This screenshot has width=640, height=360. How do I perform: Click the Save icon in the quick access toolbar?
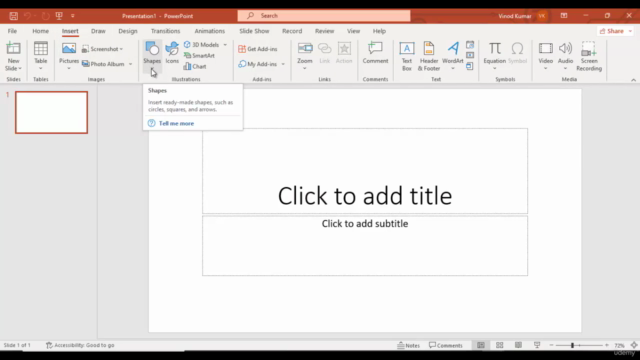point(13,16)
